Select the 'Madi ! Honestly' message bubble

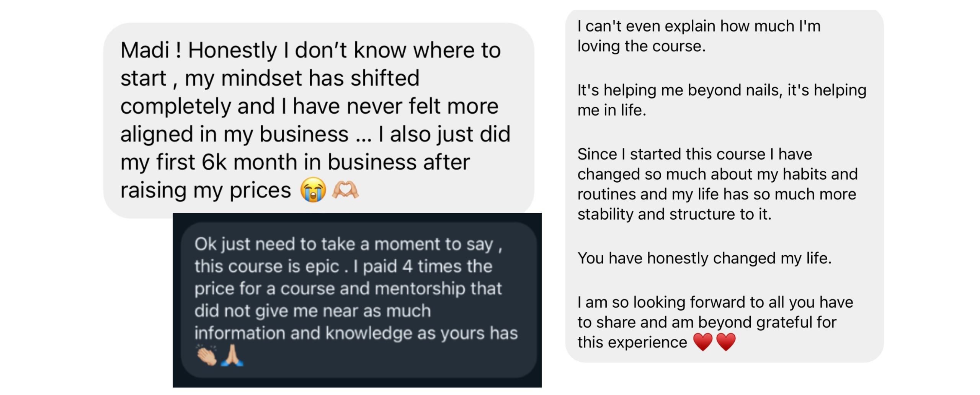318,120
